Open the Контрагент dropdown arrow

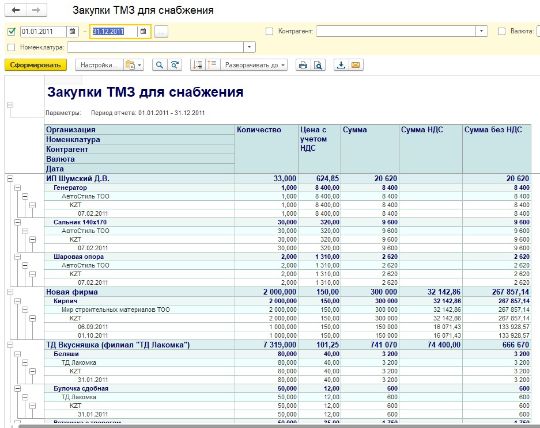481,31
